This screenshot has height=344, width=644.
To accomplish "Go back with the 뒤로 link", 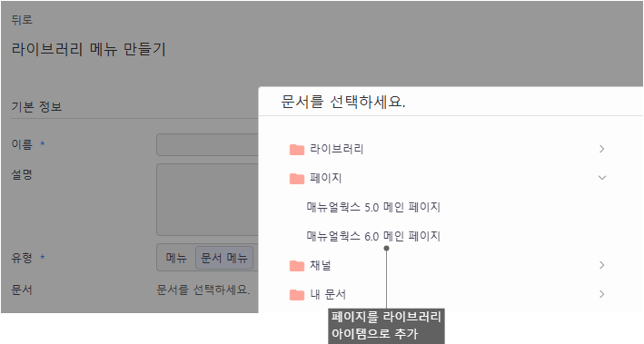I will (22, 20).
